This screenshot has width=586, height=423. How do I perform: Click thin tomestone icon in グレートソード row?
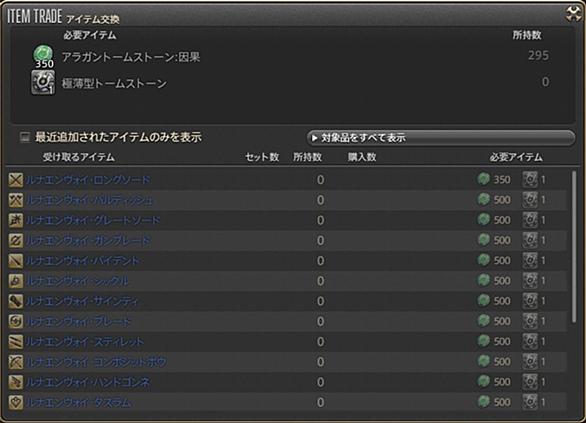pos(530,220)
